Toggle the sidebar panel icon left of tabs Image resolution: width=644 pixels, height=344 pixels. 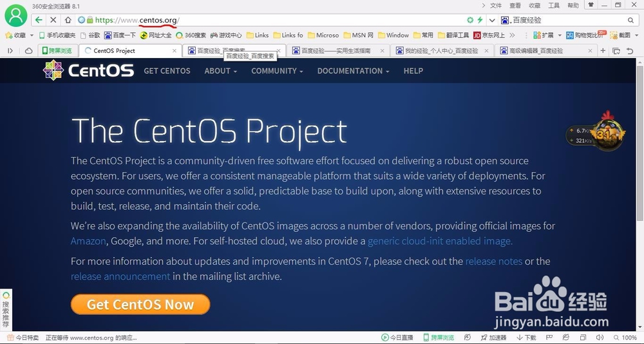[10, 50]
